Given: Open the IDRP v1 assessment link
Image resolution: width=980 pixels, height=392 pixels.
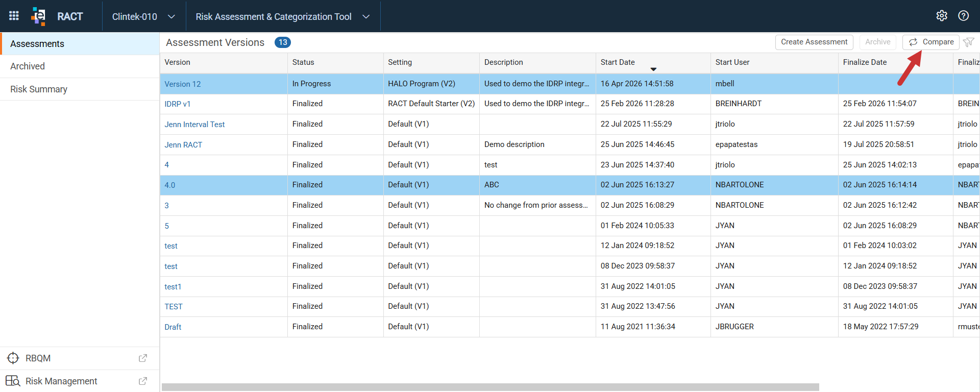Looking at the screenshot, I should pos(178,104).
